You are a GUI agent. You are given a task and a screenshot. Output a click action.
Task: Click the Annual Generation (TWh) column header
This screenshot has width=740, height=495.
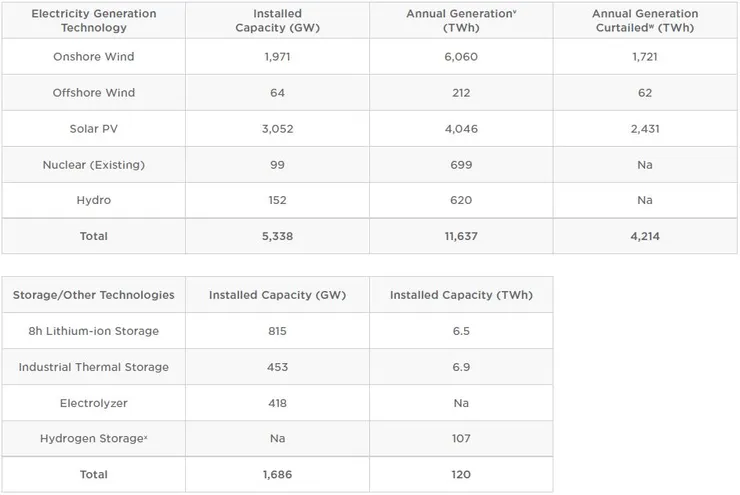point(460,21)
